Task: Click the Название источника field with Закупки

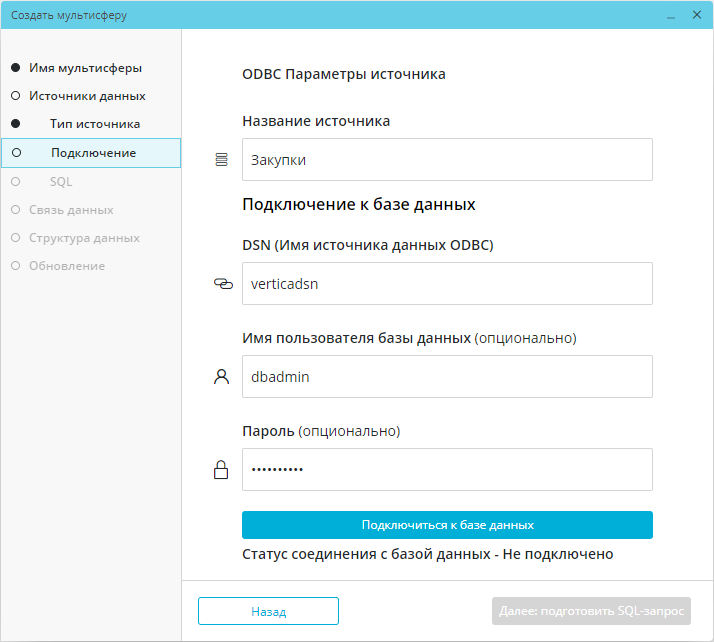Action: (447, 159)
